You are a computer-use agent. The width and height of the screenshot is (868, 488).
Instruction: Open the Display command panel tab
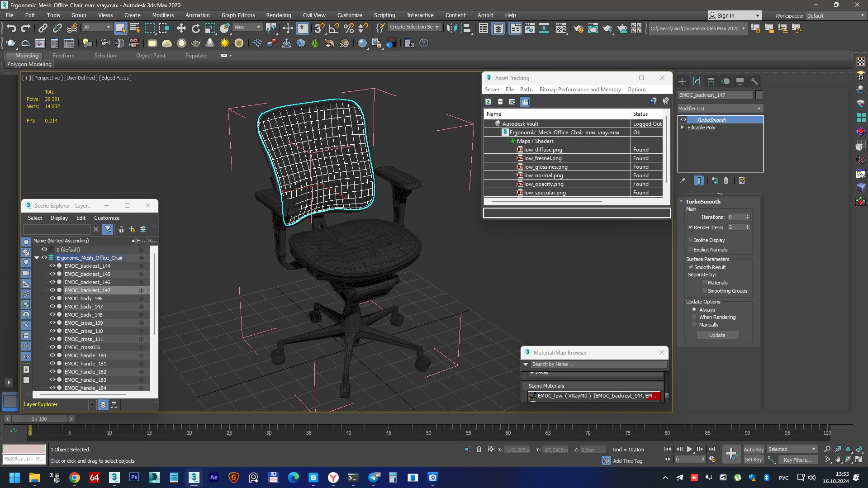tap(740, 81)
